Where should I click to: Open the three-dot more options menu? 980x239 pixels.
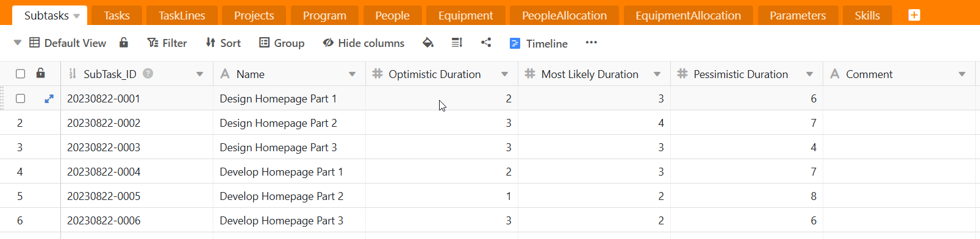coord(591,42)
